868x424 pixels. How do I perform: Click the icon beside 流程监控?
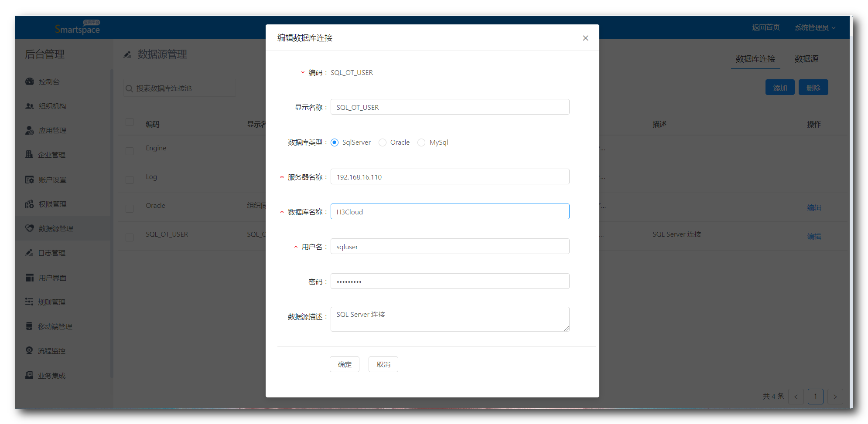point(29,350)
